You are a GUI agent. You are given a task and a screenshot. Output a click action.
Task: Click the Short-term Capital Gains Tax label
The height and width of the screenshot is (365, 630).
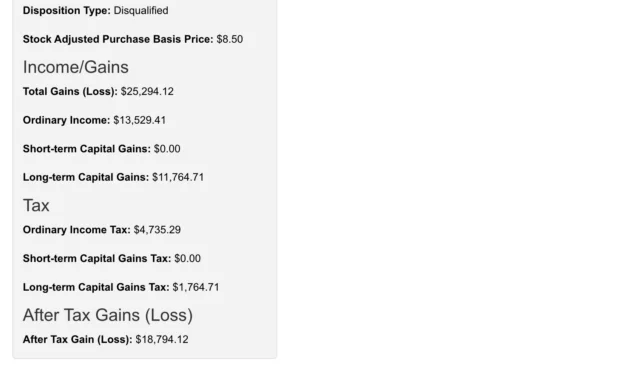pyautogui.click(x=97, y=258)
